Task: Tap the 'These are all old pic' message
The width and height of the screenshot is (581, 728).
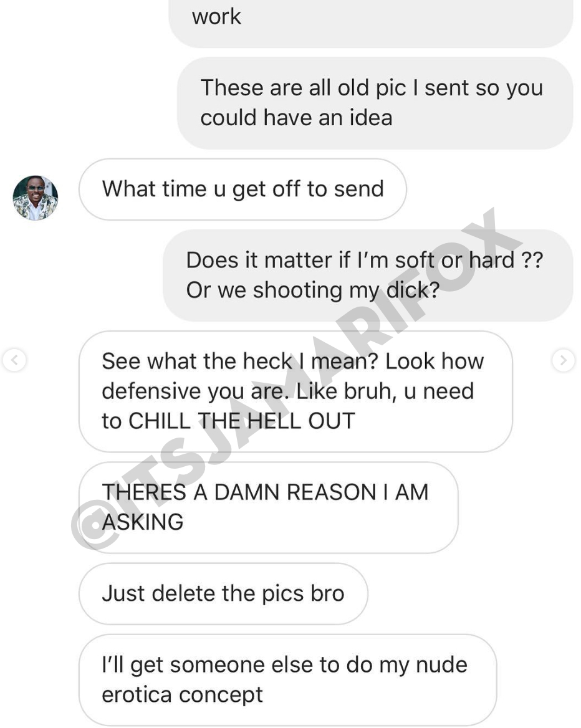Action: (375, 103)
